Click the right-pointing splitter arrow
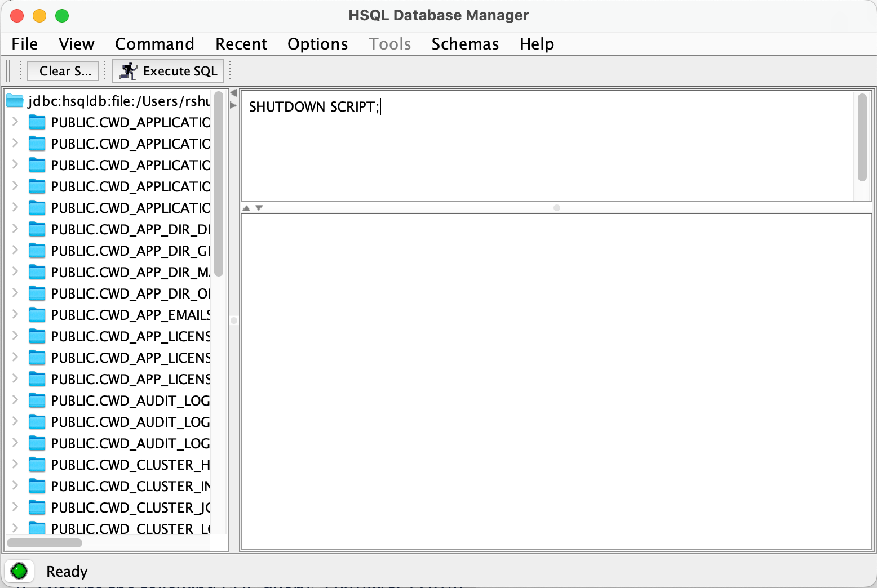This screenshot has width=877, height=588. [233, 105]
